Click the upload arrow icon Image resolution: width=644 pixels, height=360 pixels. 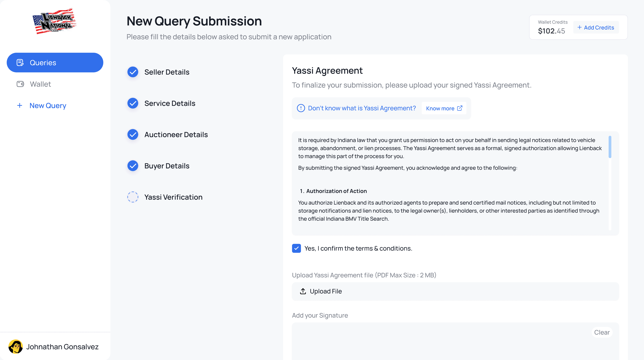pos(303,291)
